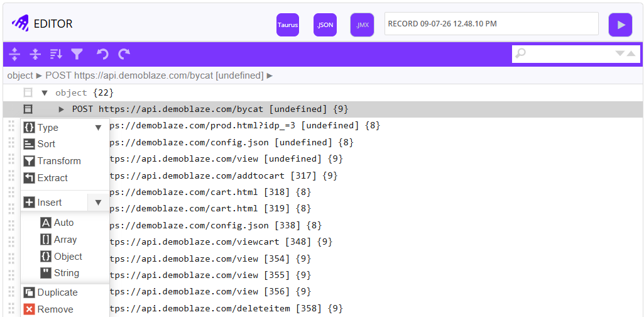The width and height of the screenshot is (644, 317).
Task: Open the Type submenu arrow
Action: click(x=98, y=128)
